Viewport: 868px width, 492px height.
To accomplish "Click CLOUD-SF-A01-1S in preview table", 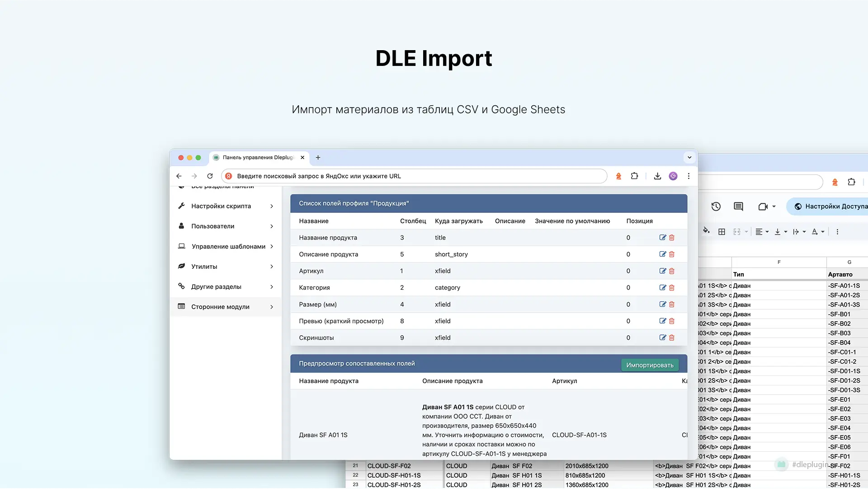I will point(579,435).
